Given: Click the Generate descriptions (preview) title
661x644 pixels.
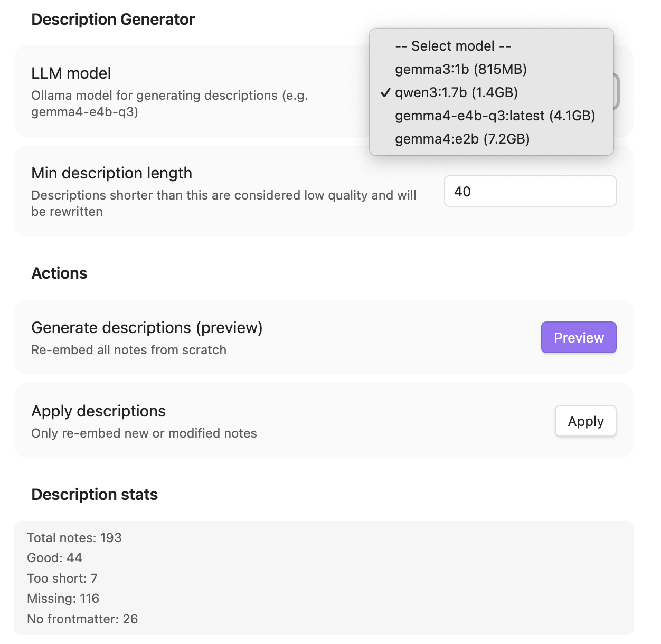Looking at the screenshot, I should click(147, 328).
